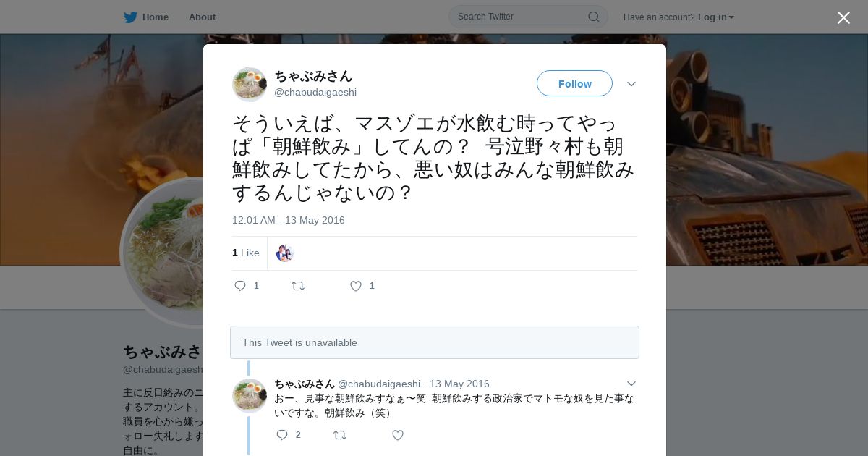868x456 pixels.
Task: Retweet the second tweet in thread
Action: coord(340,435)
